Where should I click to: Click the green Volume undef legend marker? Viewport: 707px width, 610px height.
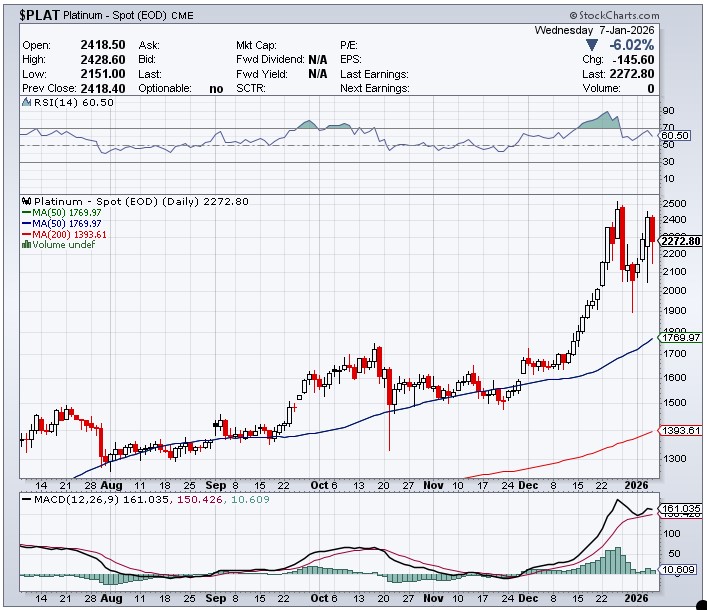click(x=27, y=245)
